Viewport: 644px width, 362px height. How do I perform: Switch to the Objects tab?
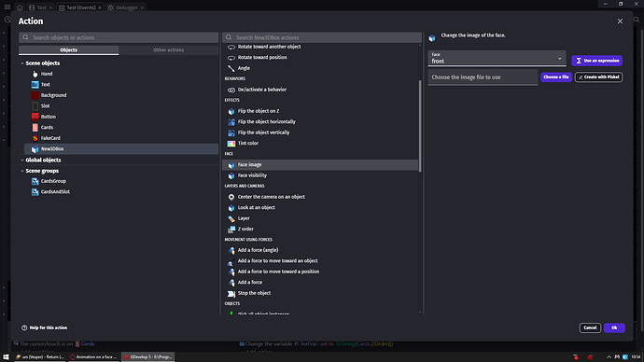pyautogui.click(x=68, y=50)
